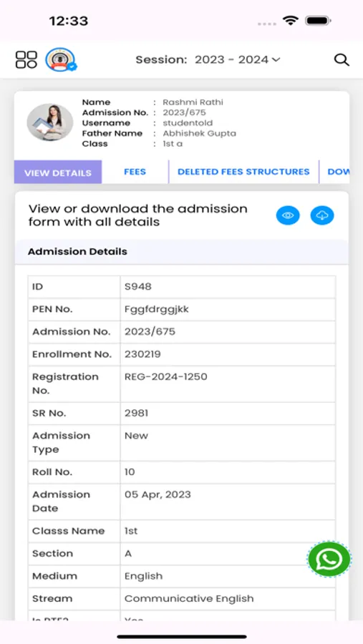Select the Admission Date label cell
The image size is (363, 644).
pyautogui.click(x=74, y=502)
